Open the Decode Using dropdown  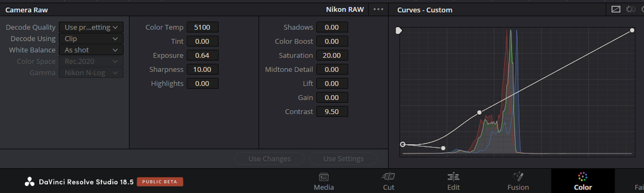coord(91,39)
